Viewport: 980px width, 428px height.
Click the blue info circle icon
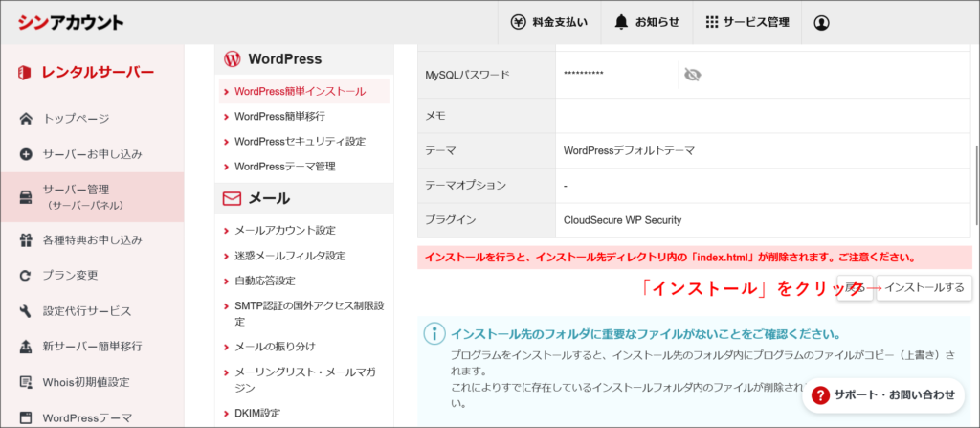point(434,333)
